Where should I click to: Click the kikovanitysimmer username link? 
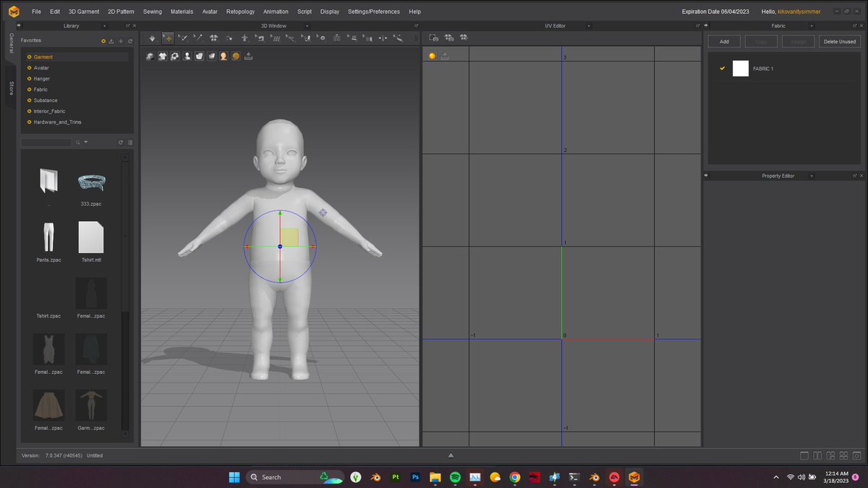(799, 12)
